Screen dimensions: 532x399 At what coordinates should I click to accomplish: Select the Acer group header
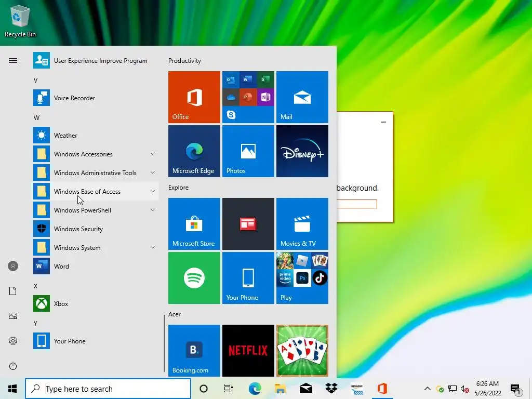coord(175,314)
